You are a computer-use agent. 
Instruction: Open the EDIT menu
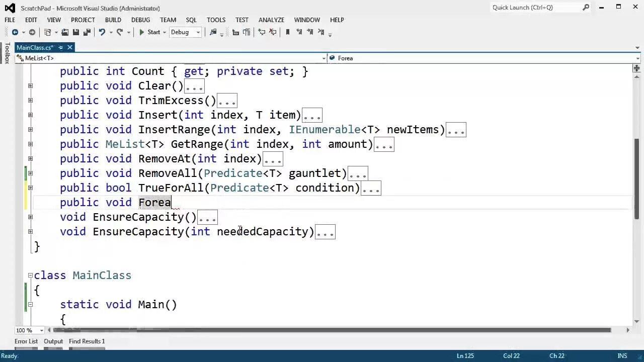point(31,20)
